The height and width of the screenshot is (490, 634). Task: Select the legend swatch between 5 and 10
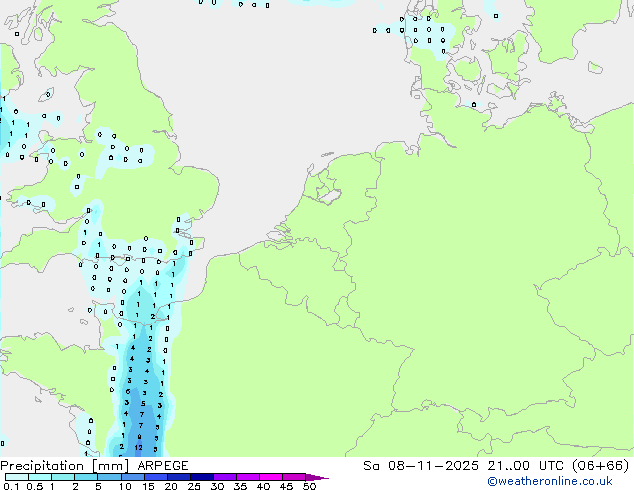[x=109, y=477]
